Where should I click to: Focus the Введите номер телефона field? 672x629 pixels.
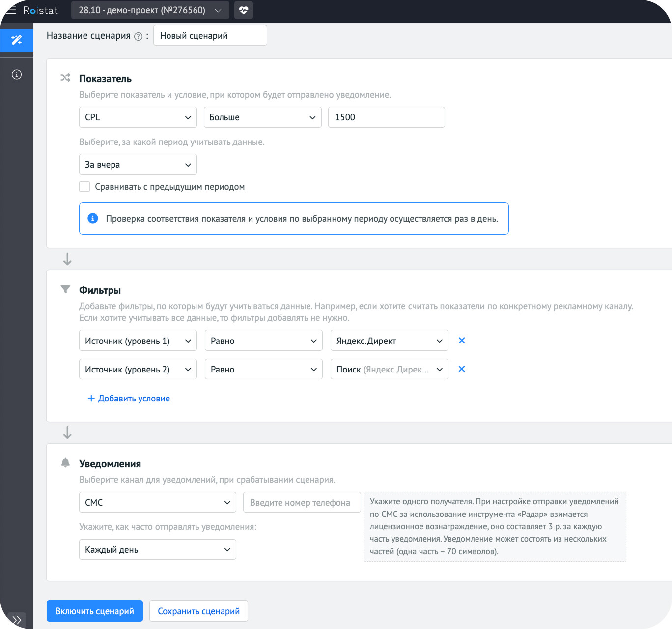pos(302,503)
